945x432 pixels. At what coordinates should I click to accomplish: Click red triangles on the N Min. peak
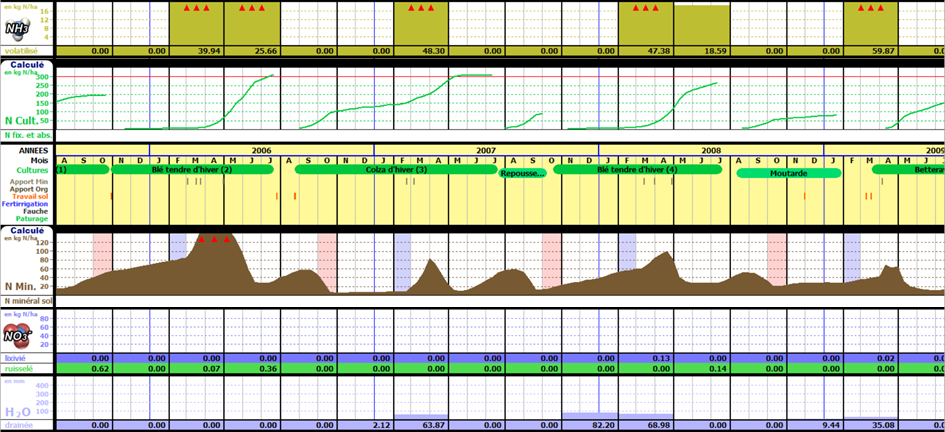(x=214, y=240)
